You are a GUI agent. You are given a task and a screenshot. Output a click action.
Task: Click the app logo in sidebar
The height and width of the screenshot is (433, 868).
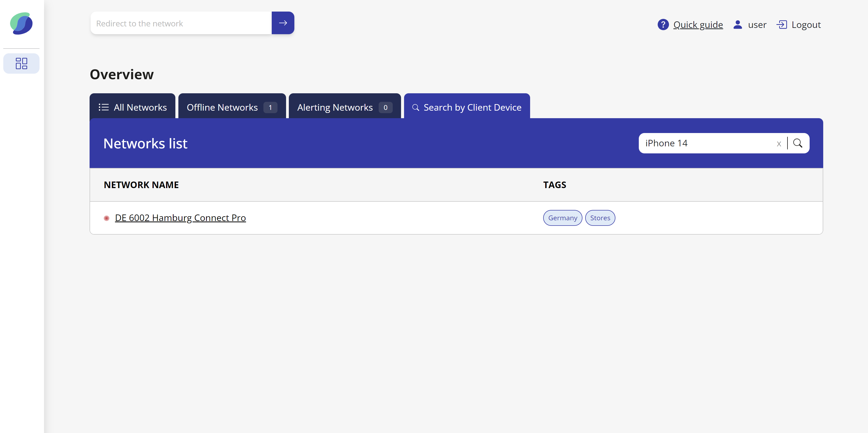pos(21,23)
